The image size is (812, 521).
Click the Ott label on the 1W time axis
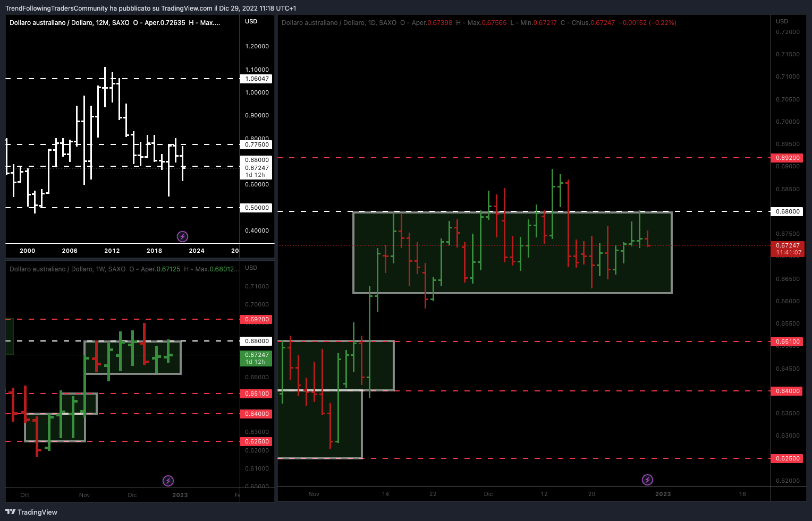pos(25,495)
